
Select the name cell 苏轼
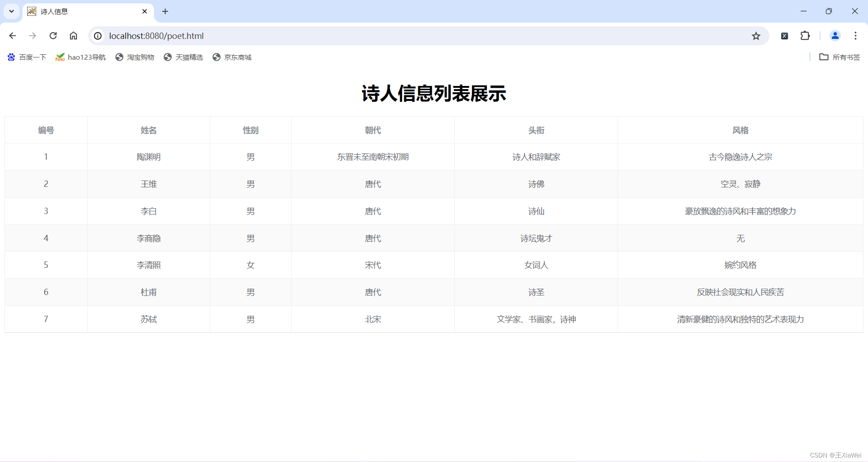149,319
